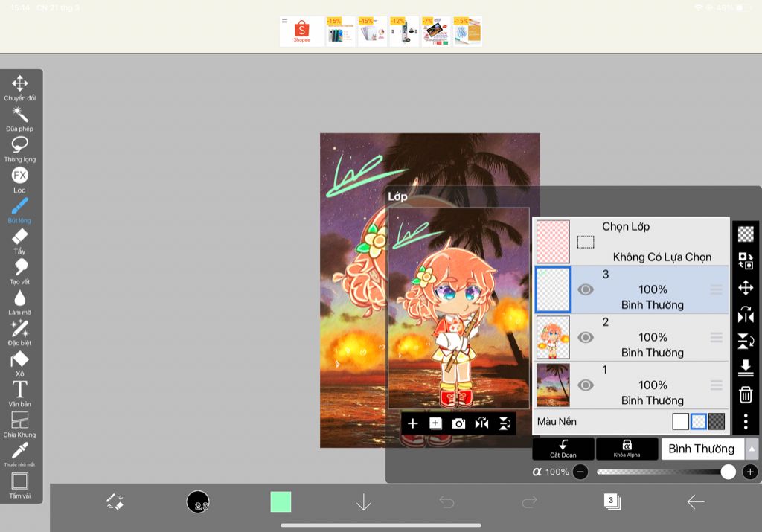Toggle visibility of layer 1
This screenshot has height=532, width=762.
586,385
